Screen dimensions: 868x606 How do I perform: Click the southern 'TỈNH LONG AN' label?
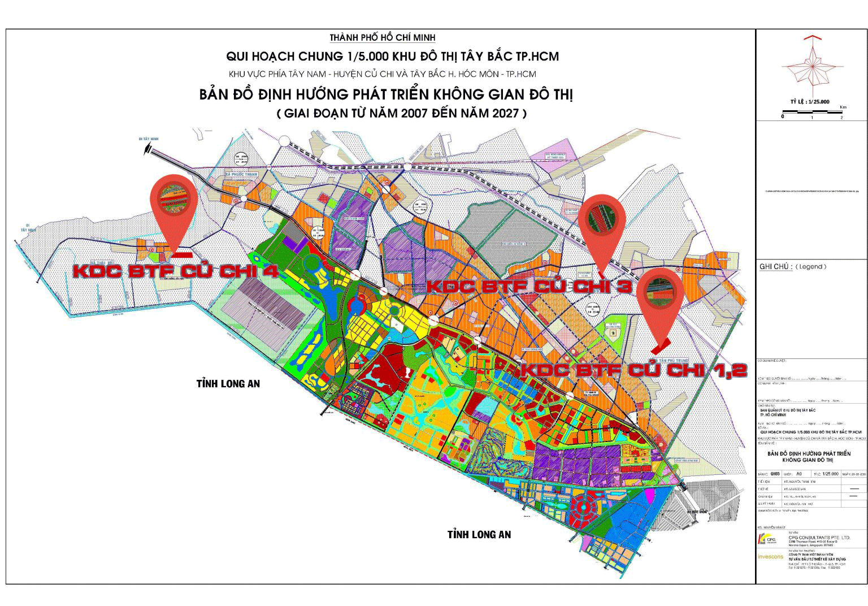(479, 534)
